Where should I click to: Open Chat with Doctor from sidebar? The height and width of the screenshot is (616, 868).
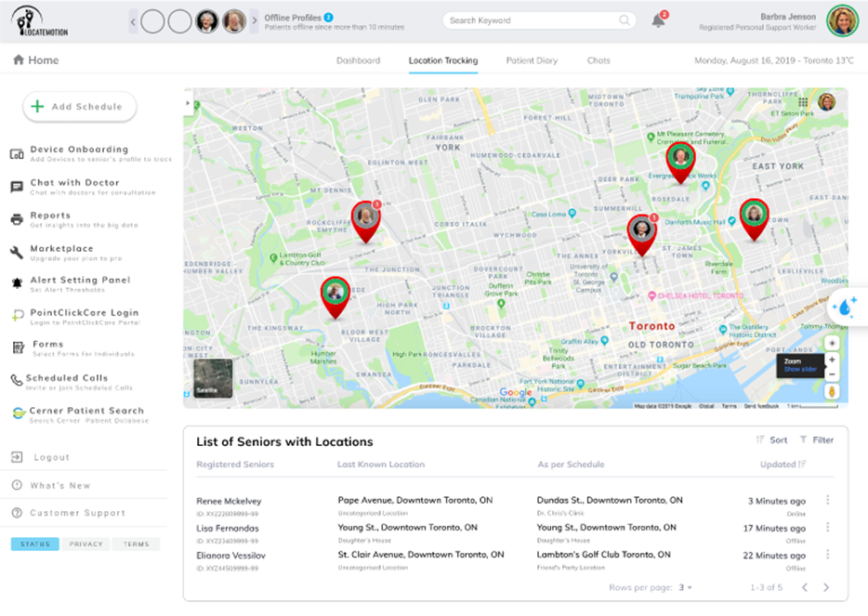pyautogui.click(x=74, y=183)
